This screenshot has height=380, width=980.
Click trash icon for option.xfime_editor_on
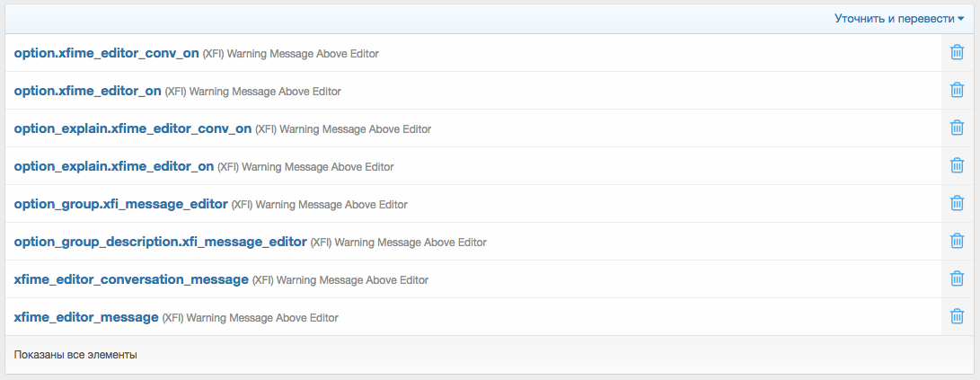(x=958, y=91)
